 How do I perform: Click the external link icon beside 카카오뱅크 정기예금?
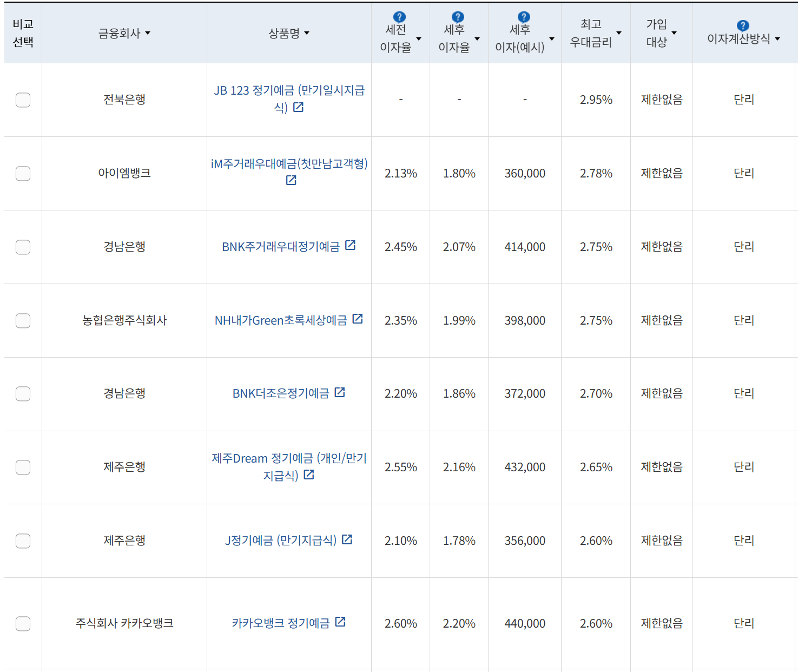(x=340, y=622)
